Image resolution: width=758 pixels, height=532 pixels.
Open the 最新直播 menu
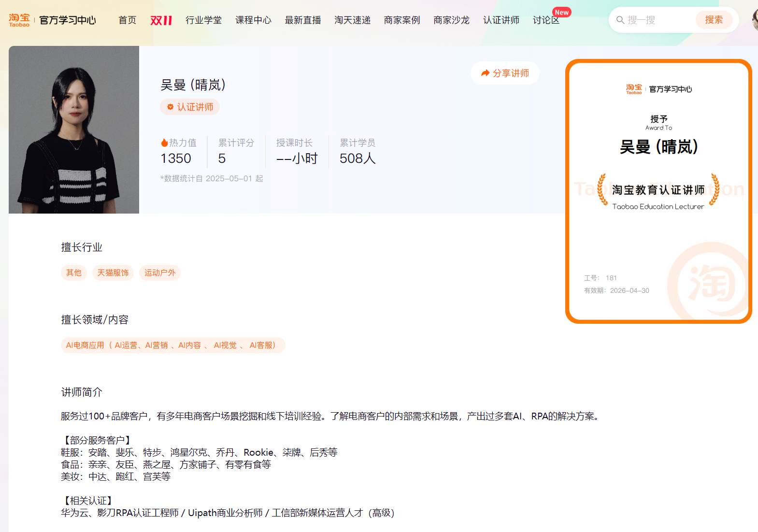[303, 20]
